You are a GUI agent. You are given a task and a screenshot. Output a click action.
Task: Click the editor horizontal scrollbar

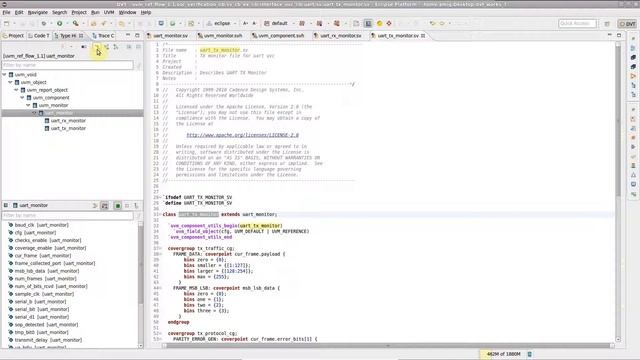point(388,346)
